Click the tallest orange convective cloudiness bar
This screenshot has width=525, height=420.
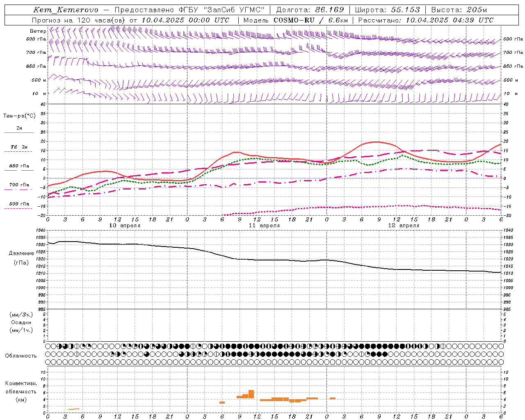pyautogui.click(x=251, y=394)
